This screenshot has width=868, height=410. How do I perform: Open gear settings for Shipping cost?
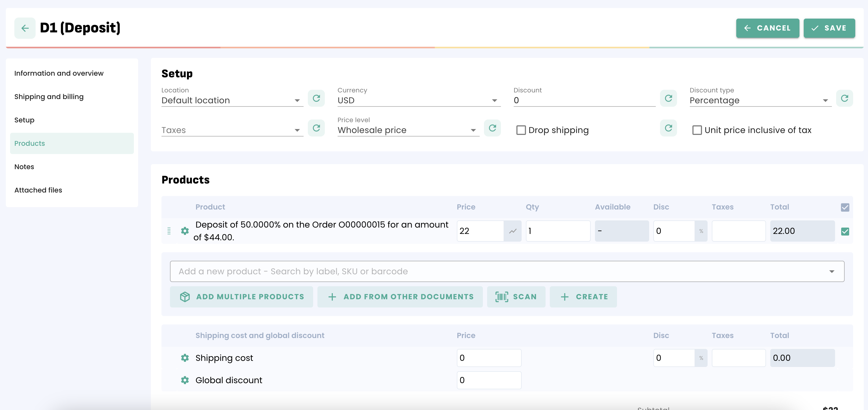(x=185, y=358)
